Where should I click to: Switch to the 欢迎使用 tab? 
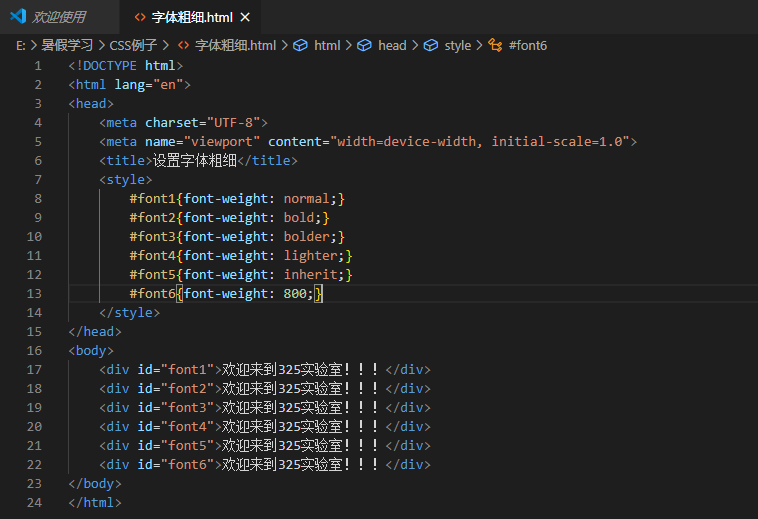click(x=59, y=17)
